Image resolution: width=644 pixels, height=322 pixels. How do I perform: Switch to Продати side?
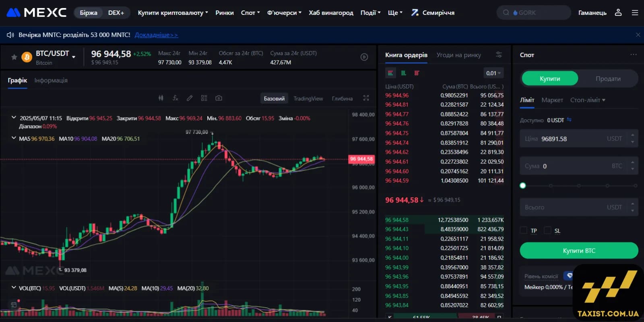coord(608,78)
